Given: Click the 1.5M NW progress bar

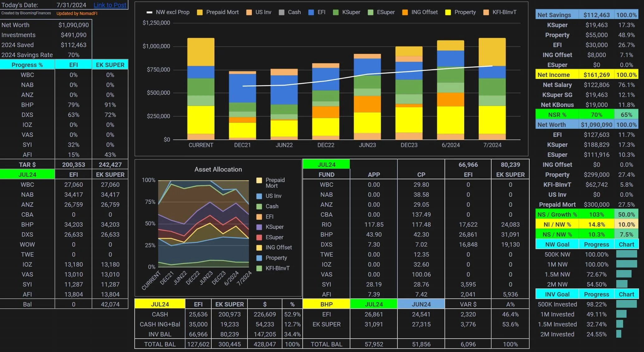Looking at the screenshot, I should pyautogui.click(x=623, y=274).
